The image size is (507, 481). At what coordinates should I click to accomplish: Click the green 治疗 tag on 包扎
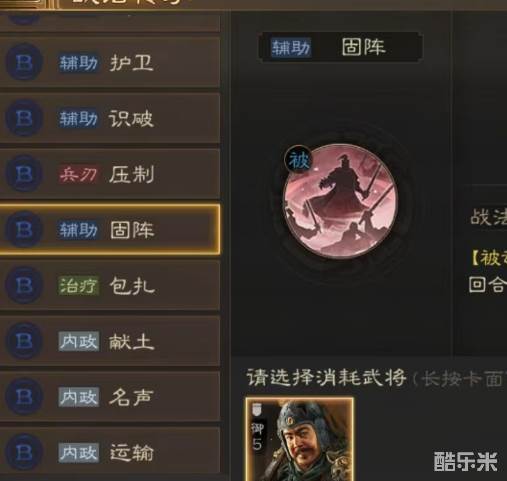tap(78, 286)
